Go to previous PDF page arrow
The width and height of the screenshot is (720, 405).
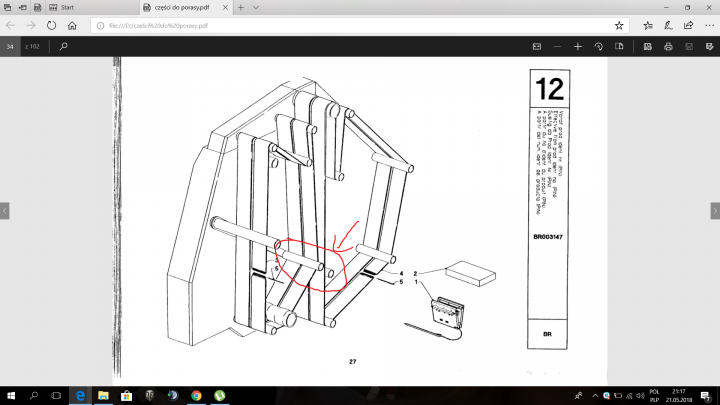(5, 211)
